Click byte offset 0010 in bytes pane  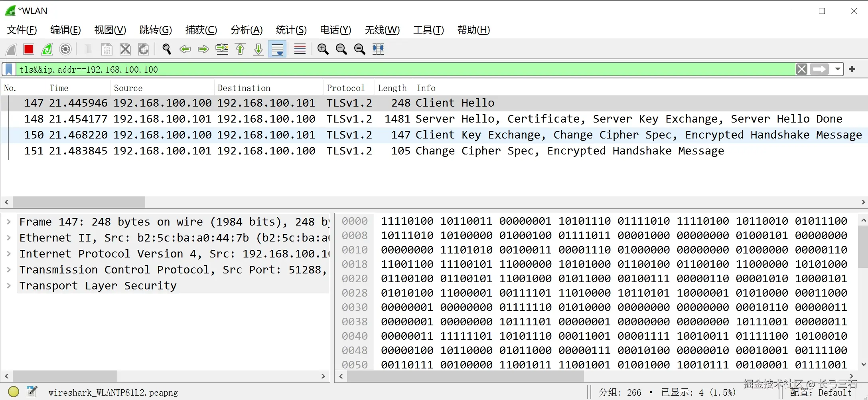click(x=355, y=250)
